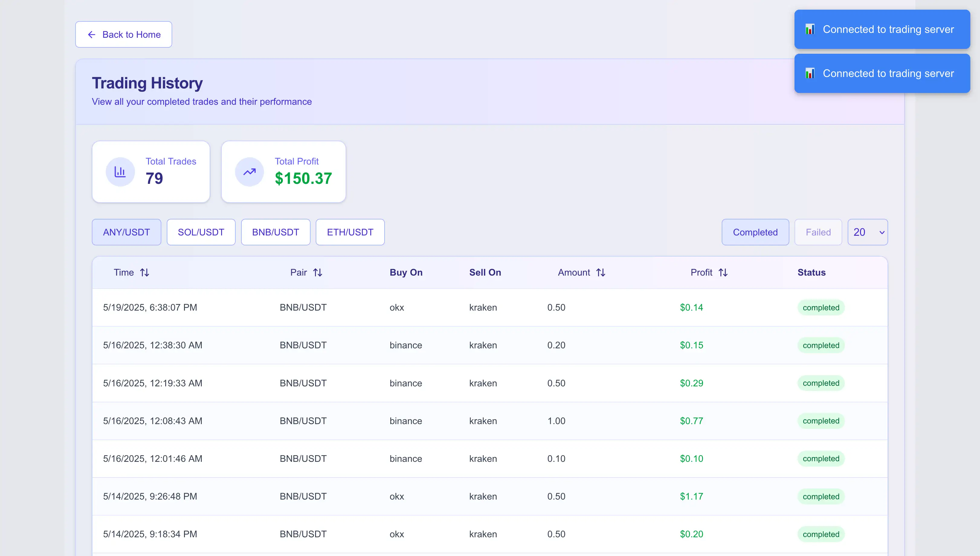Click the sort icon in the Time column
This screenshot has width=980, height=556.
pyautogui.click(x=145, y=272)
